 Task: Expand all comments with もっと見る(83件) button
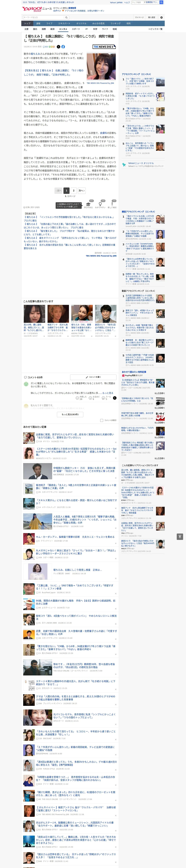[70, 414]
